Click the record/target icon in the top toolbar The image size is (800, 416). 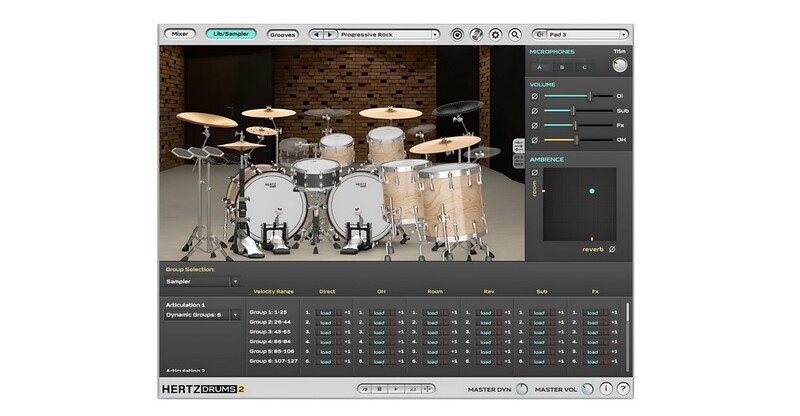click(458, 34)
